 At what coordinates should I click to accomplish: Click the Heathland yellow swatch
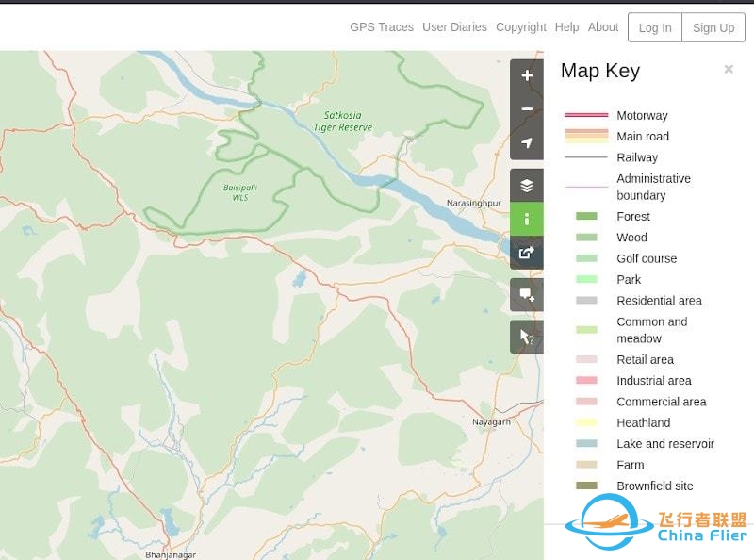pos(586,423)
